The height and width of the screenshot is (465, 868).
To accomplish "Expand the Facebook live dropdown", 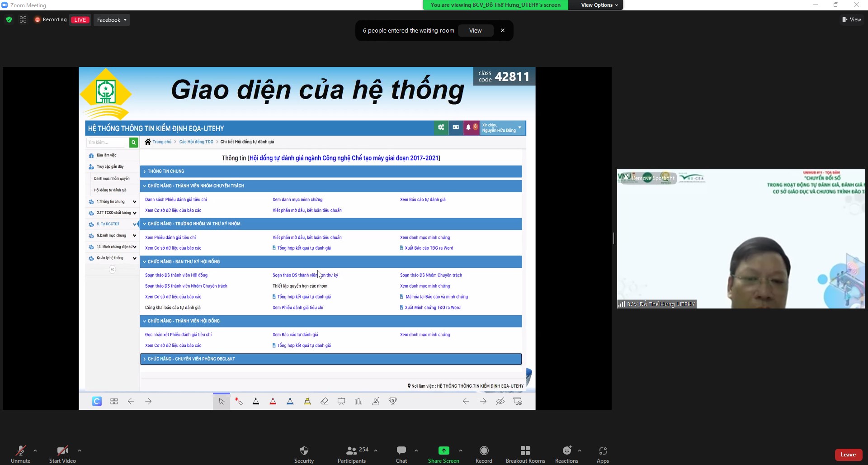I will 112,20.
